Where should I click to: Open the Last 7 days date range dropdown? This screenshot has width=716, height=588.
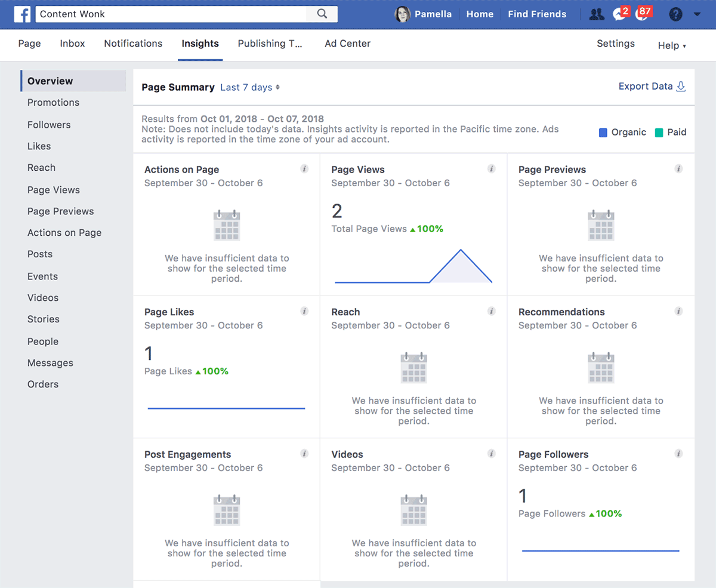tap(250, 87)
